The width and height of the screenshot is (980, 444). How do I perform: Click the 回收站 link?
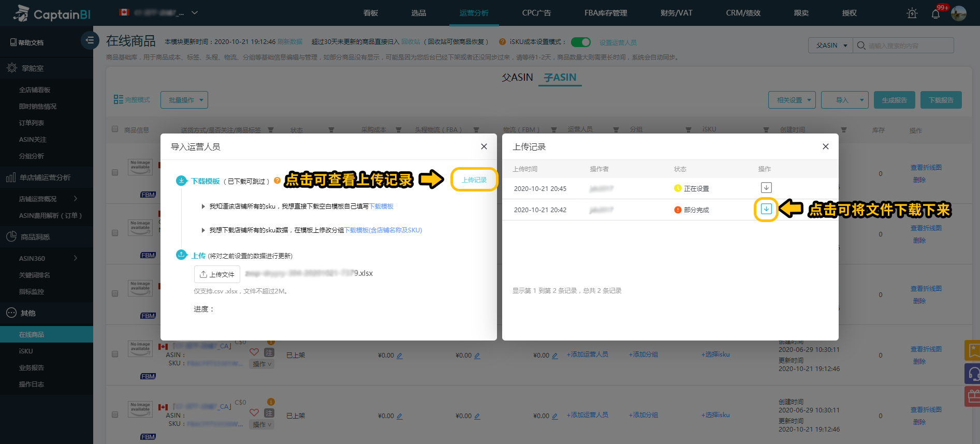(411, 42)
